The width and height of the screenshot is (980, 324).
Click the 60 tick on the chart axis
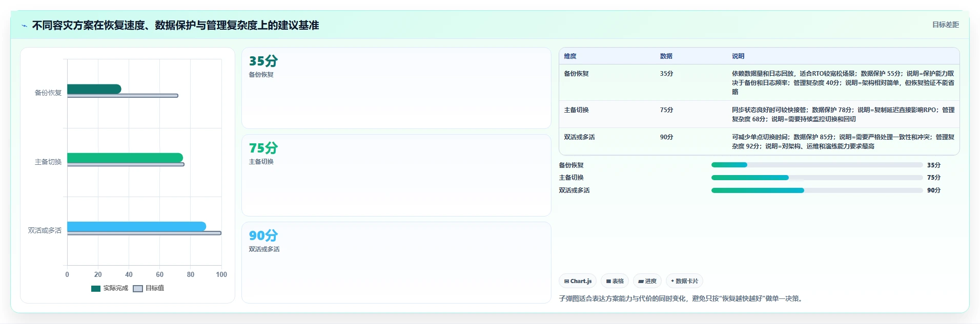(159, 274)
